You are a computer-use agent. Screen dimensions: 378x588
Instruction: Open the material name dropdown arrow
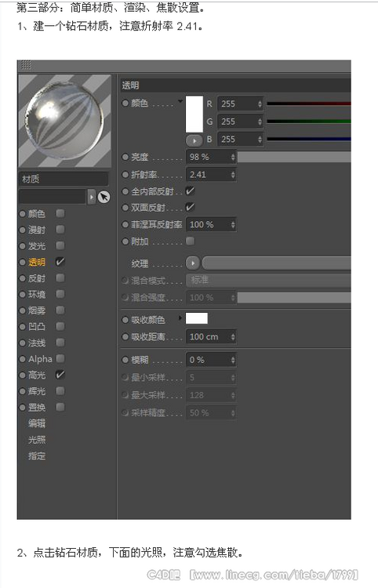(92, 197)
